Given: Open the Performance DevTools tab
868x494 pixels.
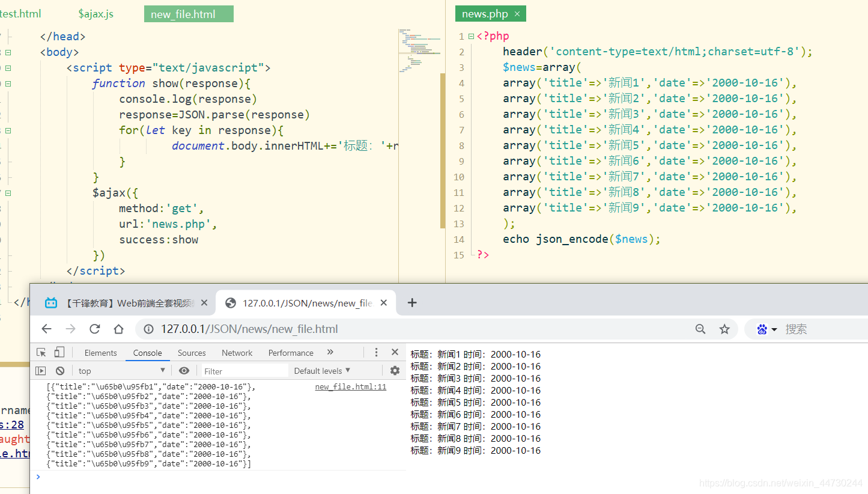Looking at the screenshot, I should (x=291, y=353).
